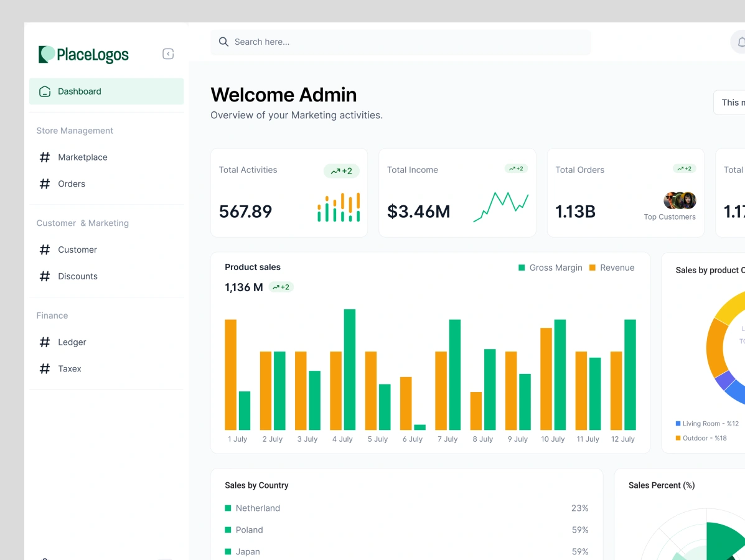Click the hash icon beside Marketplace
Image resolution: width=745 pixels, height=560 pixels.
pos(45,157)
